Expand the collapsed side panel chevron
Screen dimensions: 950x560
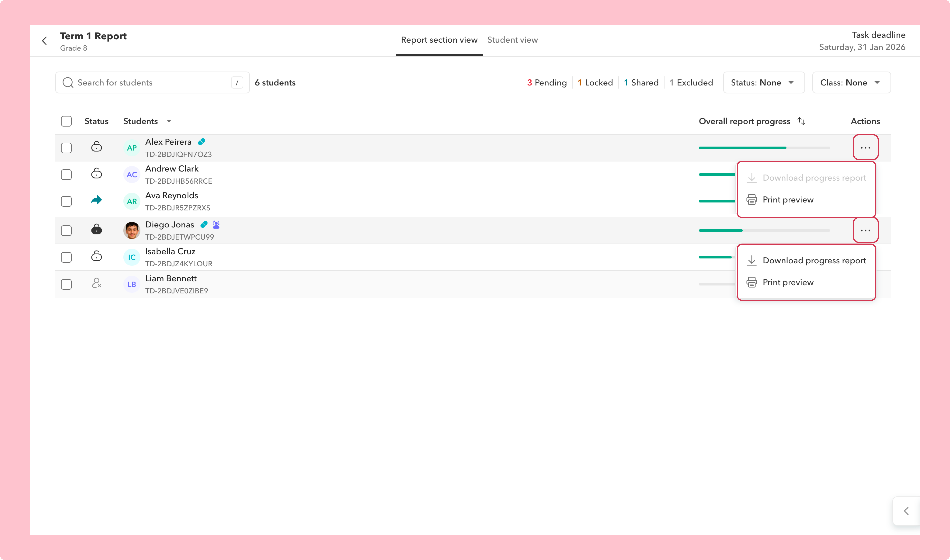click(906, 511)
